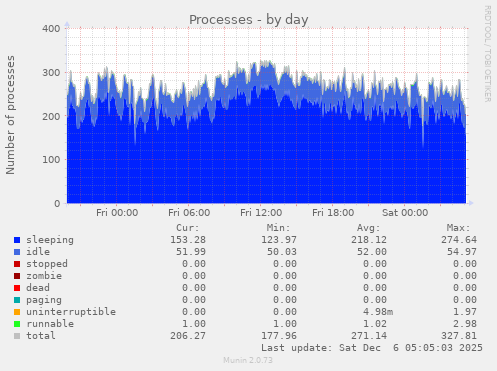Click the 'Sat 00:00' time axis label

pyautogui.click(x=405, y=213)
